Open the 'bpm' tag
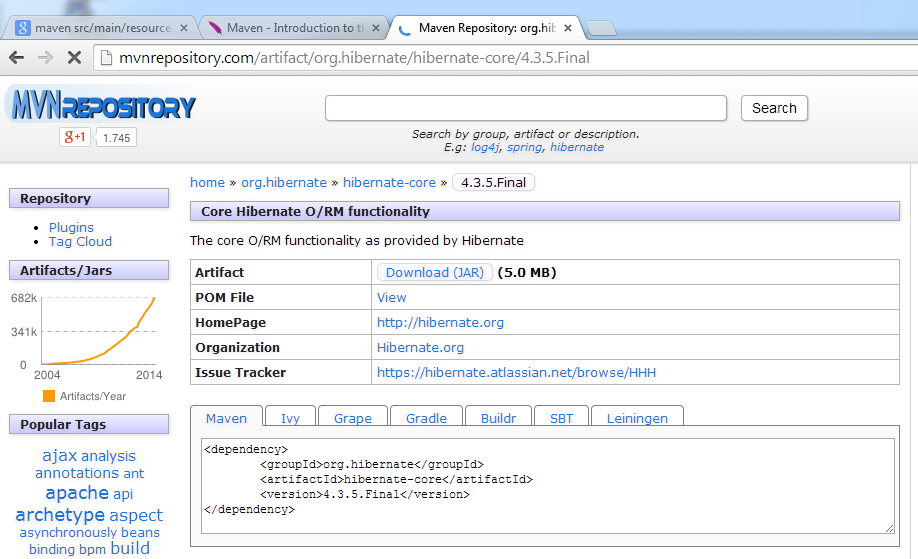Screen dimensions: 918x559 [93, 550]
